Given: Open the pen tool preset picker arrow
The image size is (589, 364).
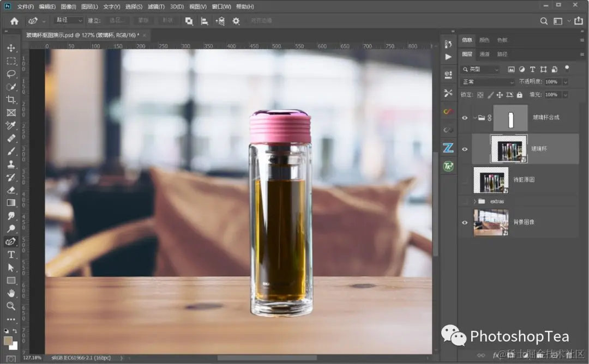Looking at the screenshot, I should point(44,21).
